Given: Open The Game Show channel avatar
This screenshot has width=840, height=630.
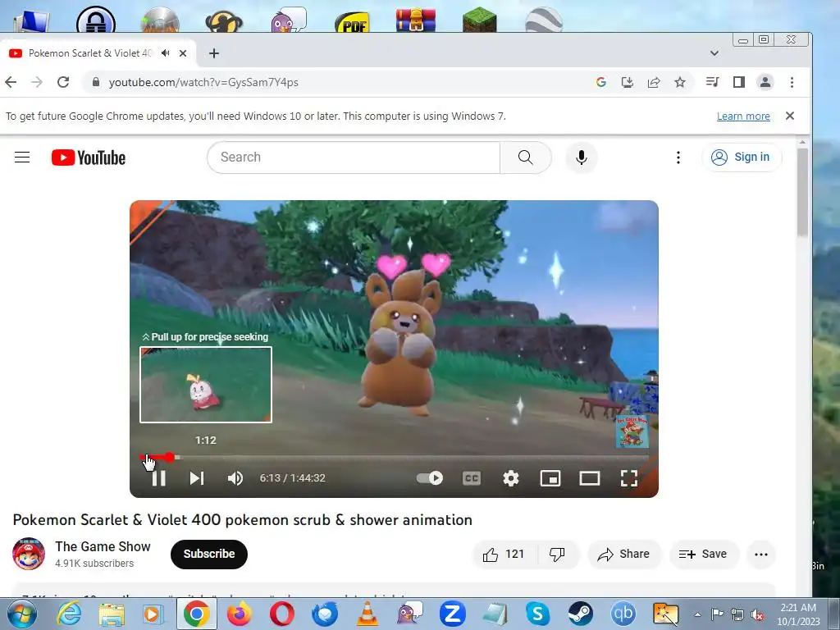Looking at the screenshot, I should pos(29,554).
